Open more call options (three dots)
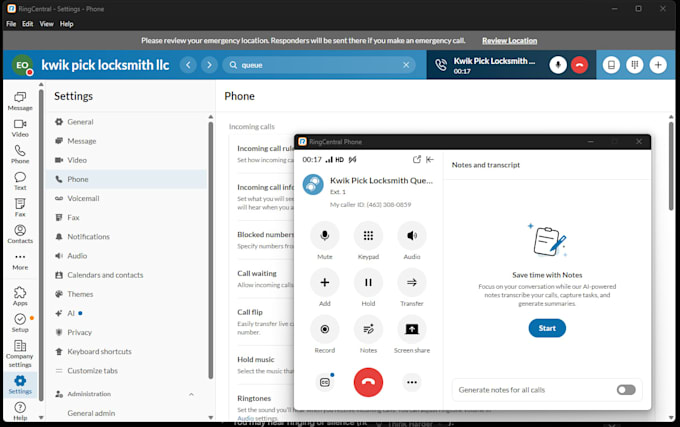 click(x=412, y=382)
